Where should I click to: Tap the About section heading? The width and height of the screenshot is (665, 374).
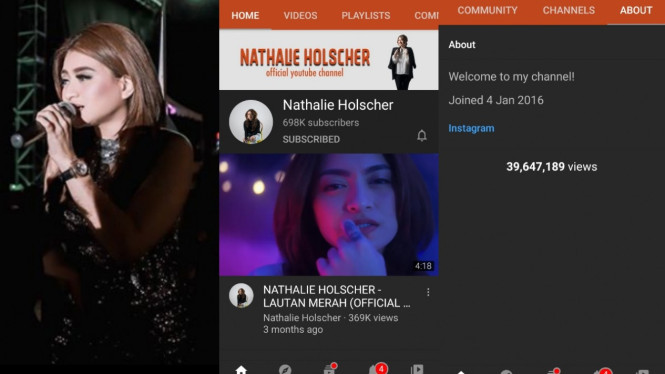(462, 45)
